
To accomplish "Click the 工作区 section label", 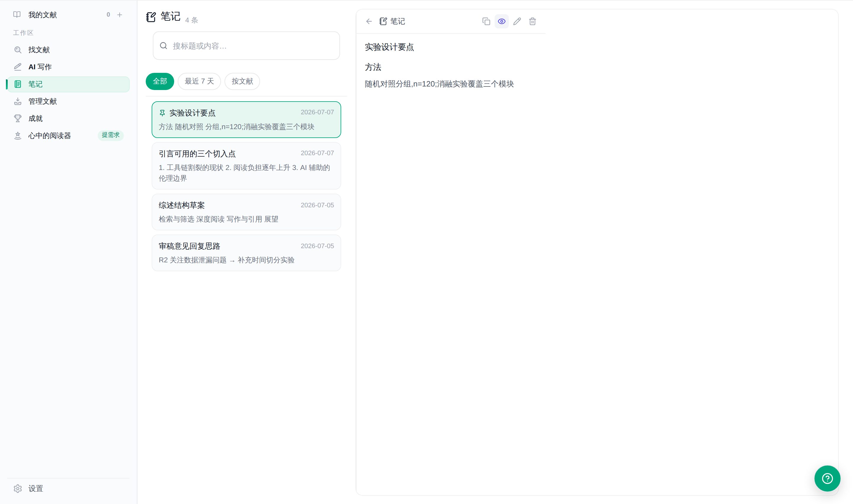I will (23, 33).
